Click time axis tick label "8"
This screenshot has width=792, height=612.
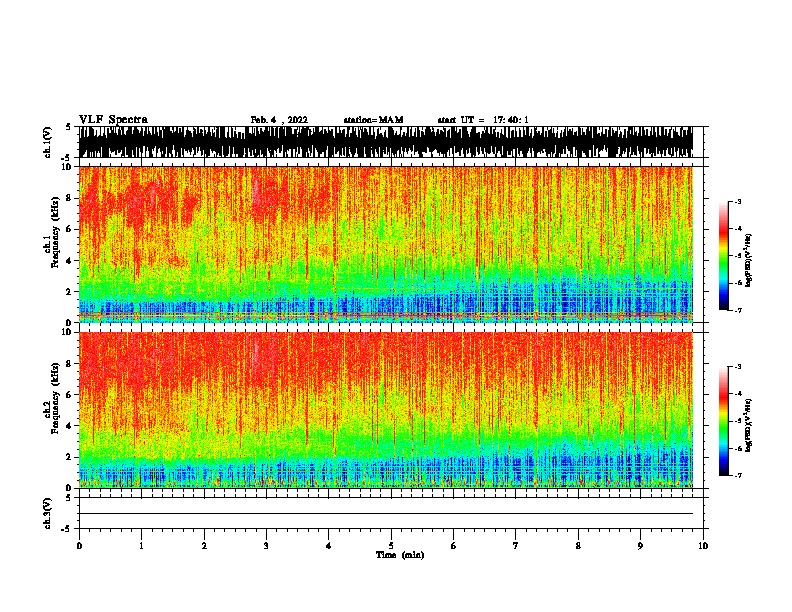578,546
